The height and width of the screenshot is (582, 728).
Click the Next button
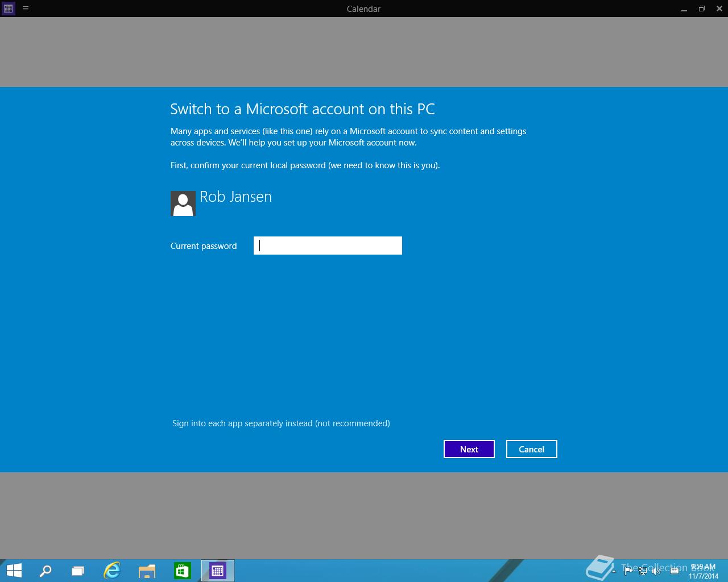coord(469,449)
